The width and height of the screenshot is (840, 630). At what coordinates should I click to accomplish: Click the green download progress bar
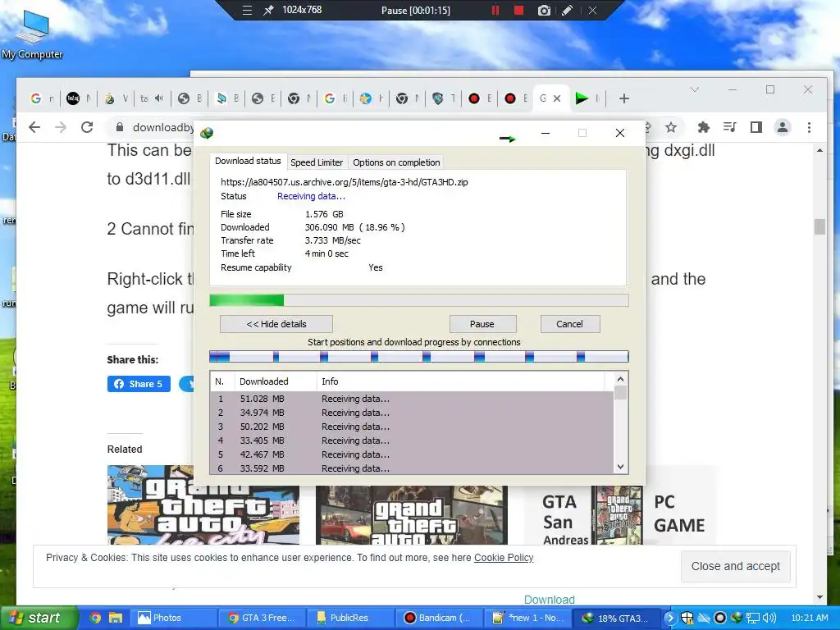click(419, 300)
